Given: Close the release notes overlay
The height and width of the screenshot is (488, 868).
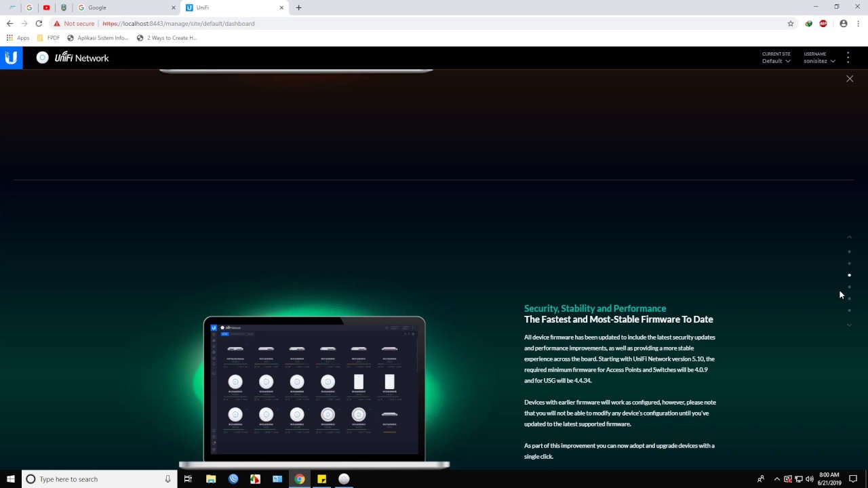Looking at the screenshot, I should [x=850, y=79].
